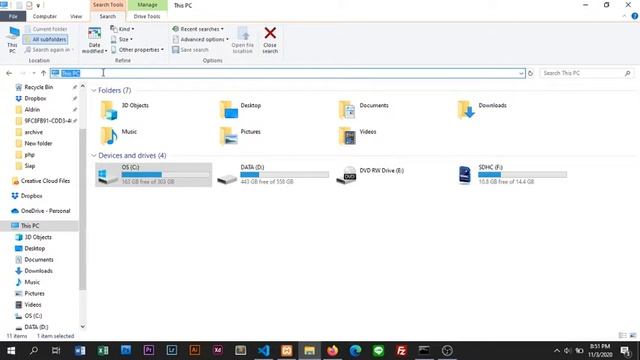
Task: Switch to the Computer ribbon tab
Action: (44, 16)
